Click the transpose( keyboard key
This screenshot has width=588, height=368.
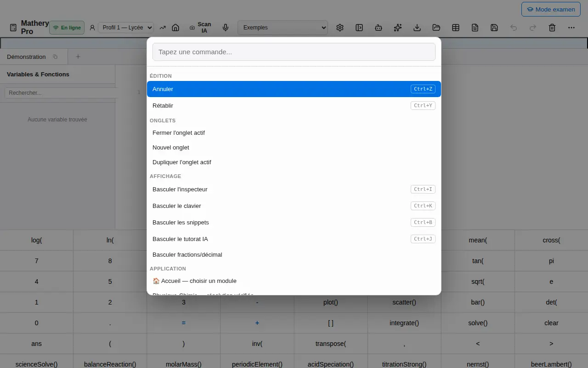coord(331,344)
